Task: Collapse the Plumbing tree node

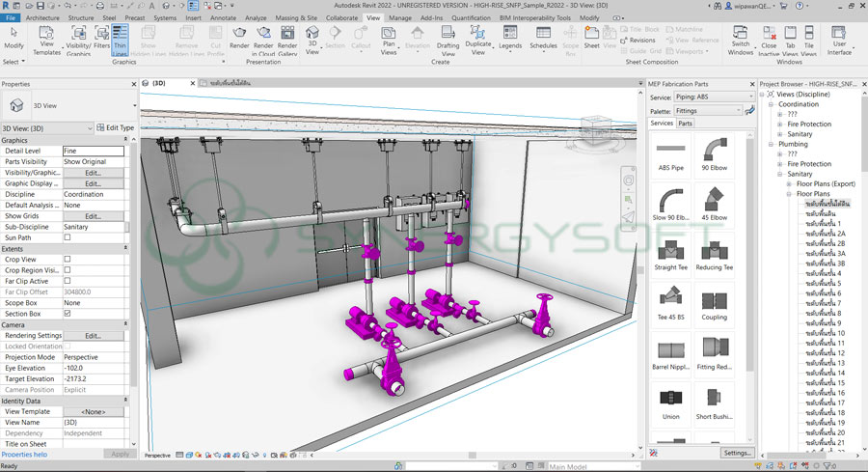Action: pyautogui.click(x=773, y=144)
